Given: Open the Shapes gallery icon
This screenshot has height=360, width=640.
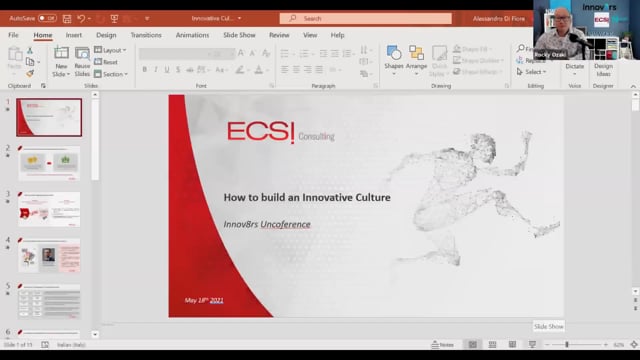Looking at the screenshot, I should pyautogui.click(x=394, y=53).
